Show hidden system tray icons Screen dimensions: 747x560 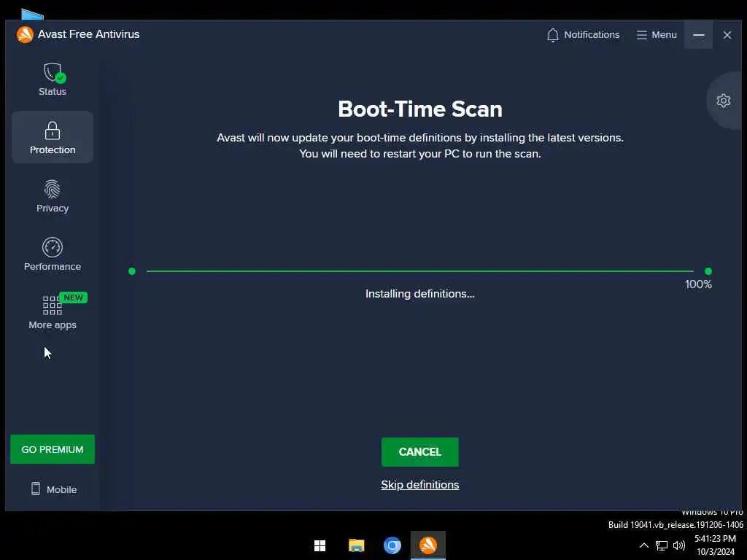pyautogui.click(x=643, y=545)
